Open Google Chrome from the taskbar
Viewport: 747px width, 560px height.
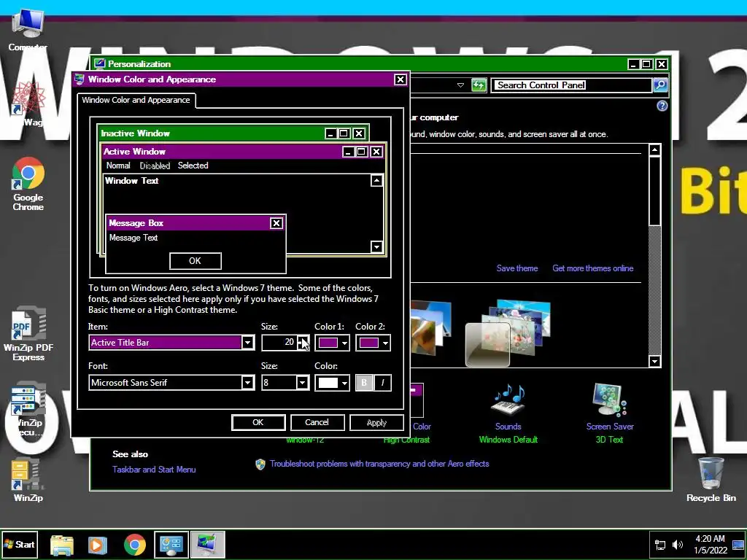click(135, 545)
